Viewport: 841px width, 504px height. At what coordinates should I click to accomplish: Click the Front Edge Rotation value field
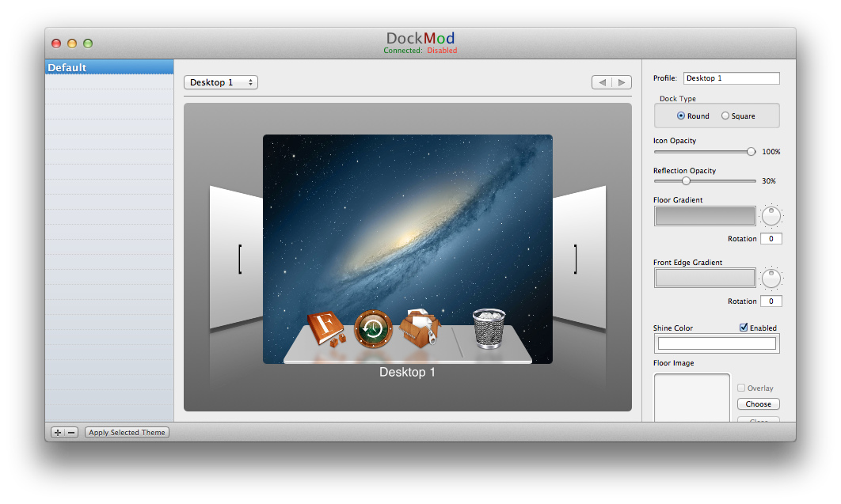click(x=771, y=301)
